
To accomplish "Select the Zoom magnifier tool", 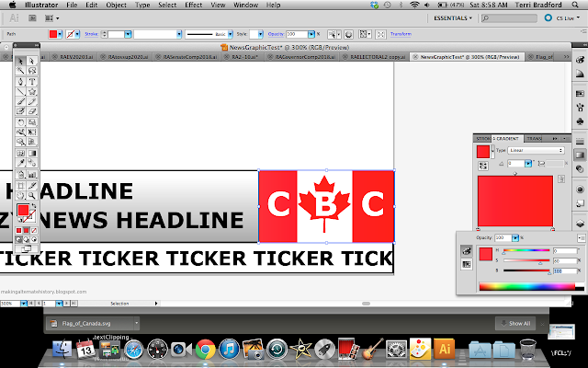I will tap(32, 195).
